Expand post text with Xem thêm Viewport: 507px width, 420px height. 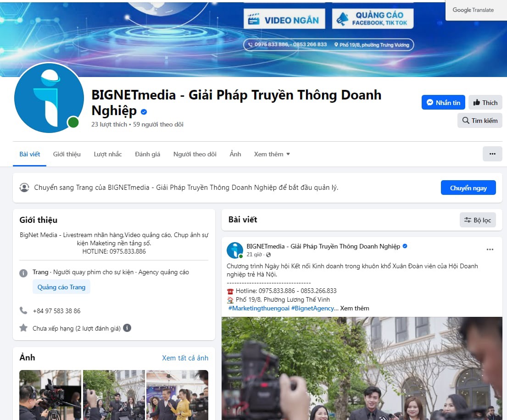pyautogui.click(x=354, y=308)
